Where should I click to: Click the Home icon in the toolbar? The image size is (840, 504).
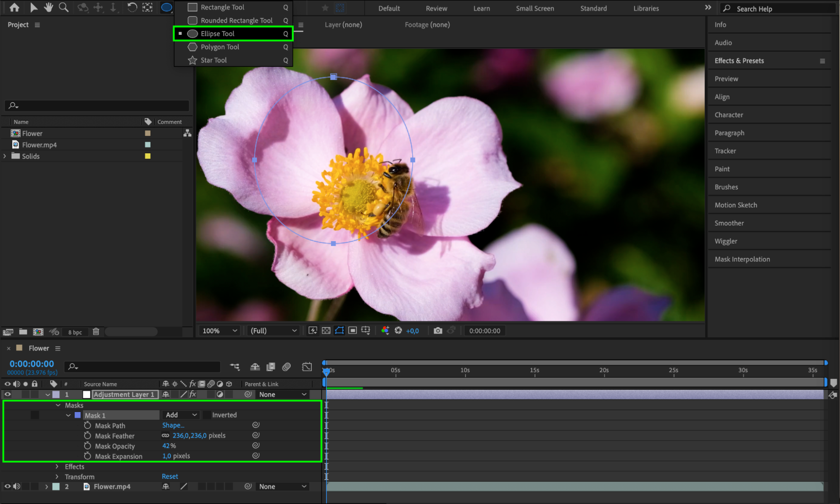[14, 7]
